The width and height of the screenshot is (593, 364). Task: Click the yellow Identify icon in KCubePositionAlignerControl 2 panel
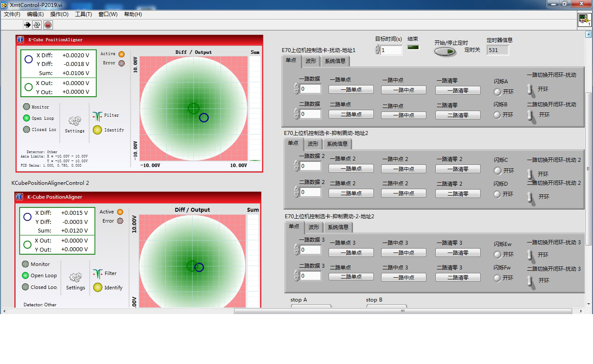pyautogui.click(x=98, y=287)
